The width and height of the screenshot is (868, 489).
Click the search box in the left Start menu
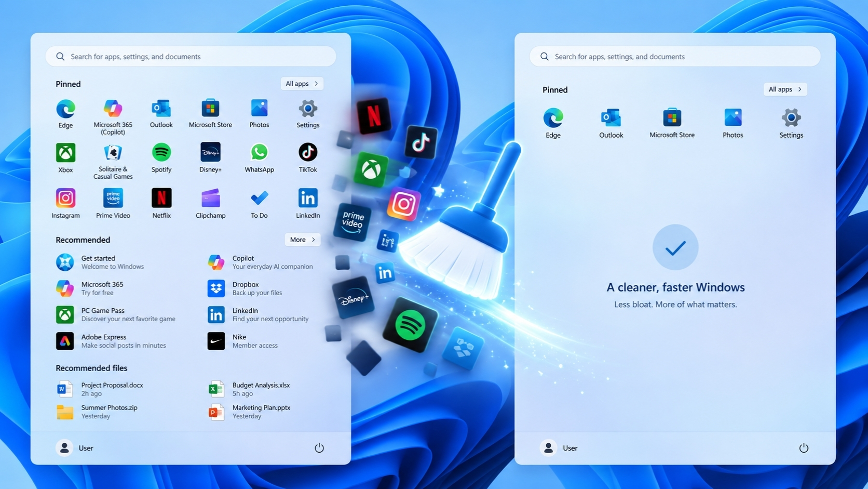191,56
